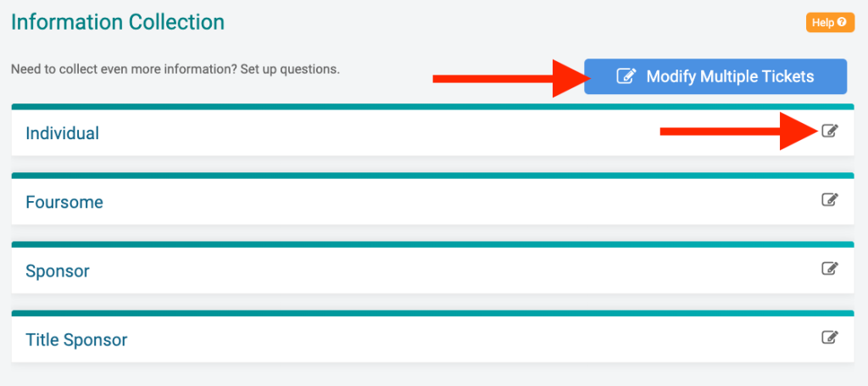Select the Individual ticket name
Image resolution: width=868 pixels, height=386 pixels.
[x=63, y=133]
